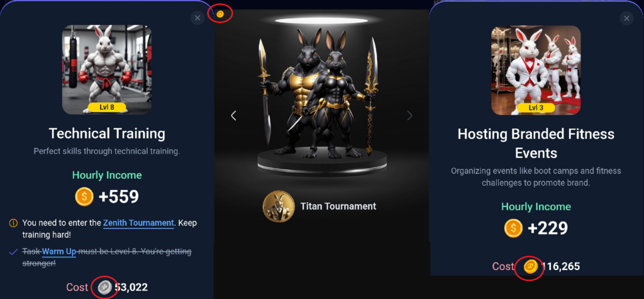The width and height of the screenshot is (644, 299).
Task: Open the Zenith Tournament link
Action: pyautogui.click(x=138, y=223)
